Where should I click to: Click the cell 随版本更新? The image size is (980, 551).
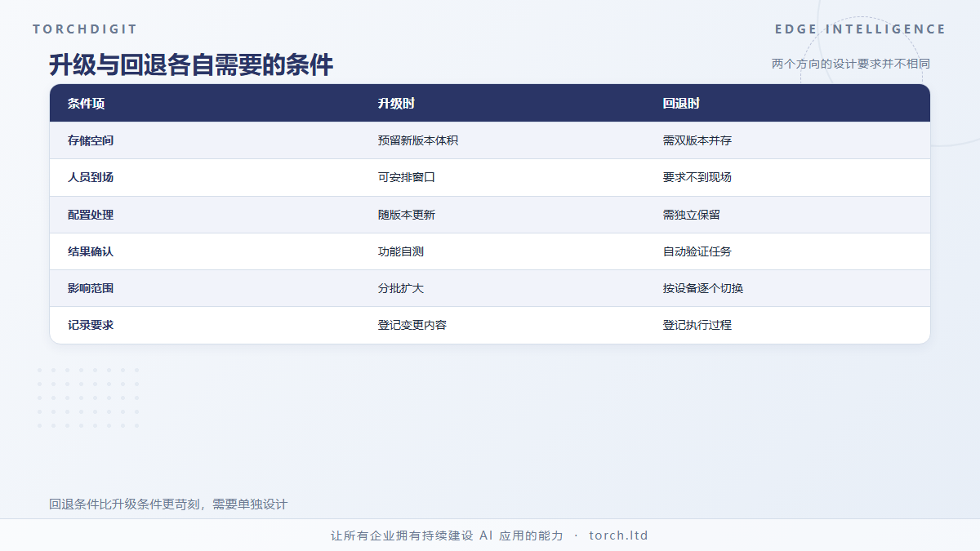[407, 215]
